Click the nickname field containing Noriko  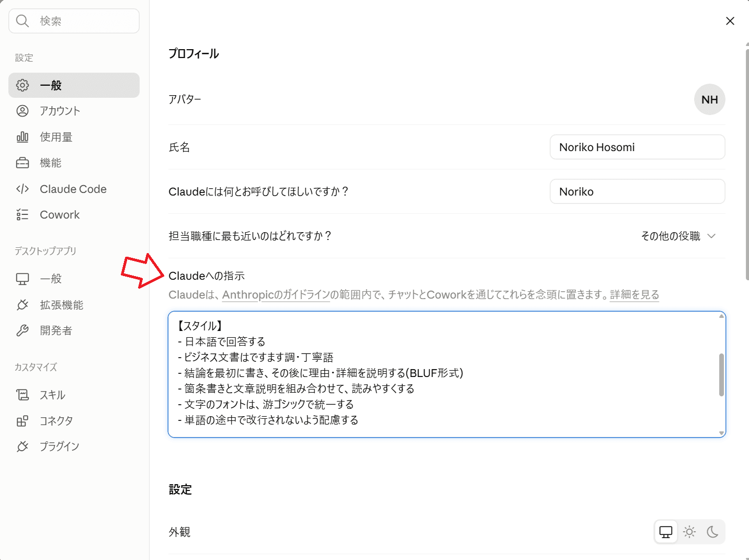pyautogui.click(x=637, y=191)
